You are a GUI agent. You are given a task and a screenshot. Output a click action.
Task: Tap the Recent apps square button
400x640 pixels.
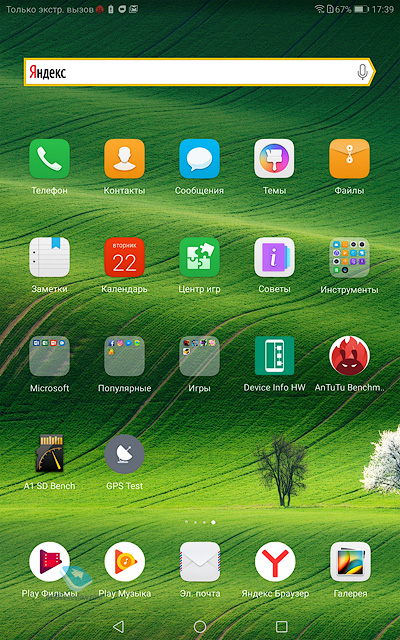tap(282, 626)
